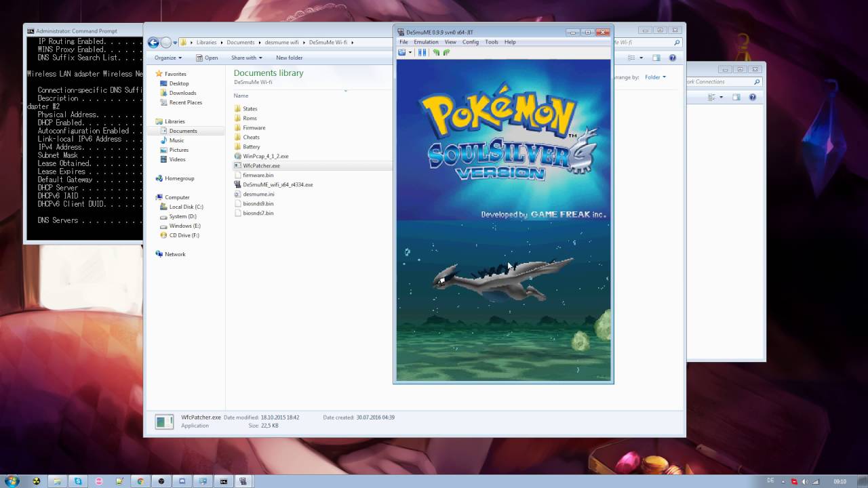Open the Arrange by Folder dropdown
This screenshot has width=868, height=488.
pos(655,77)
